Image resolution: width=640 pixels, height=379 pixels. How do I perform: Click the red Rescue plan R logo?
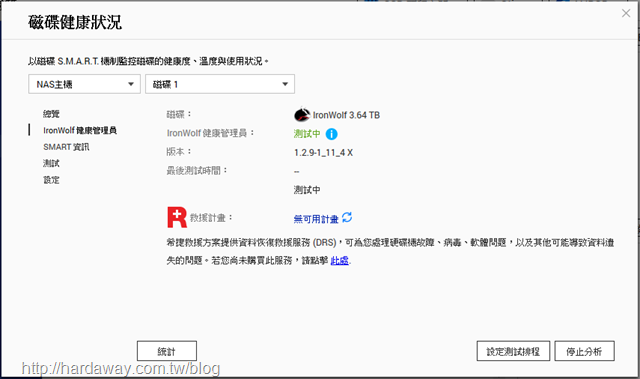(177, 217)
